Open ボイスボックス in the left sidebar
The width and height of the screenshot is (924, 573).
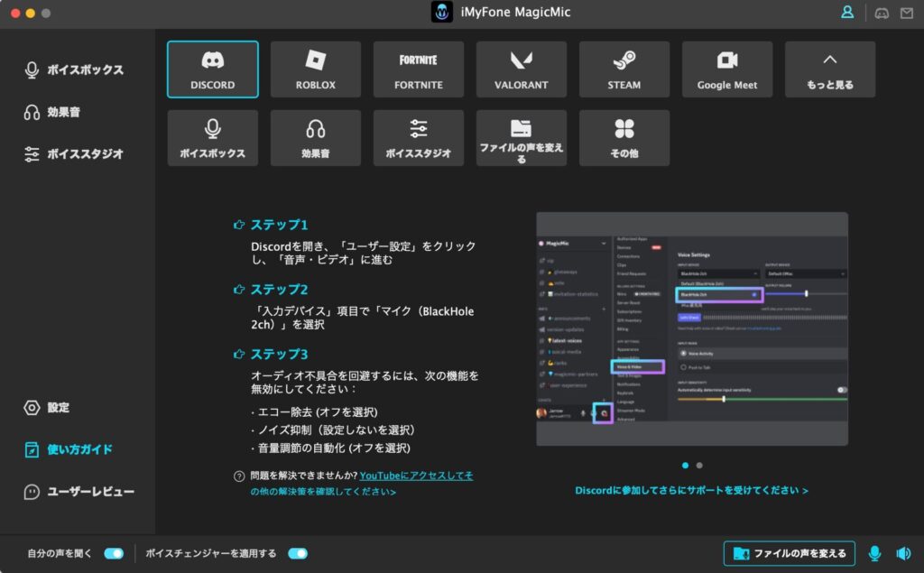[74, 69]
